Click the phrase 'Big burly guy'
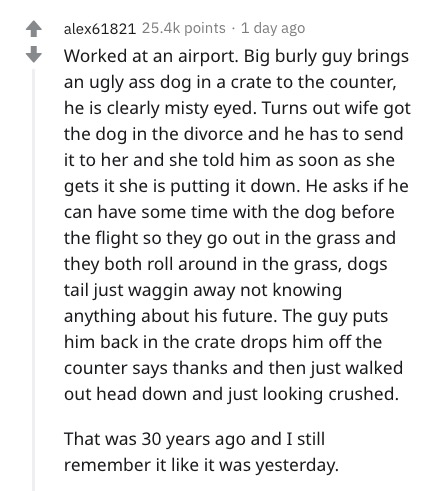The width and height of the screenshot is (443, 491). pyautogui.click(x=298, y=56)
